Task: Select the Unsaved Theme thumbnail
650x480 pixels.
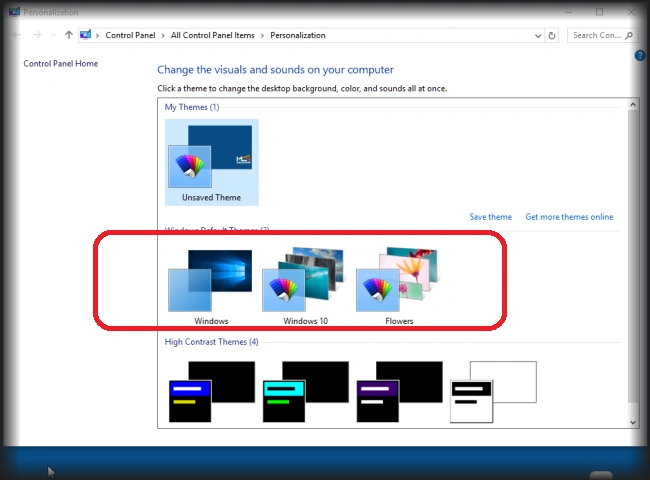Action: 211,162
